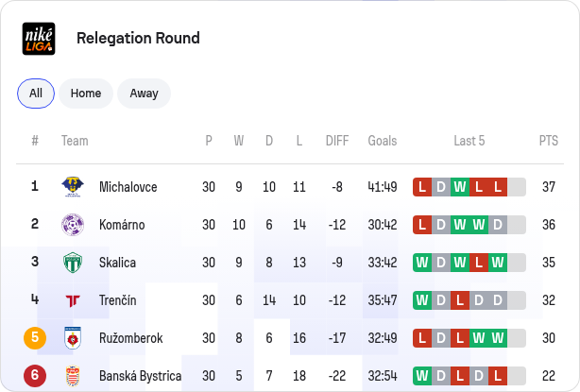
Task: Click red position 6 relegation badge
Action: (35, 375)
